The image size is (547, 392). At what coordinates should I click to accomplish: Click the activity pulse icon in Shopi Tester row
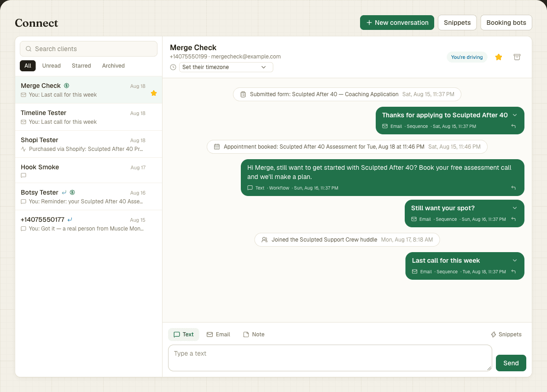[23, 149]
